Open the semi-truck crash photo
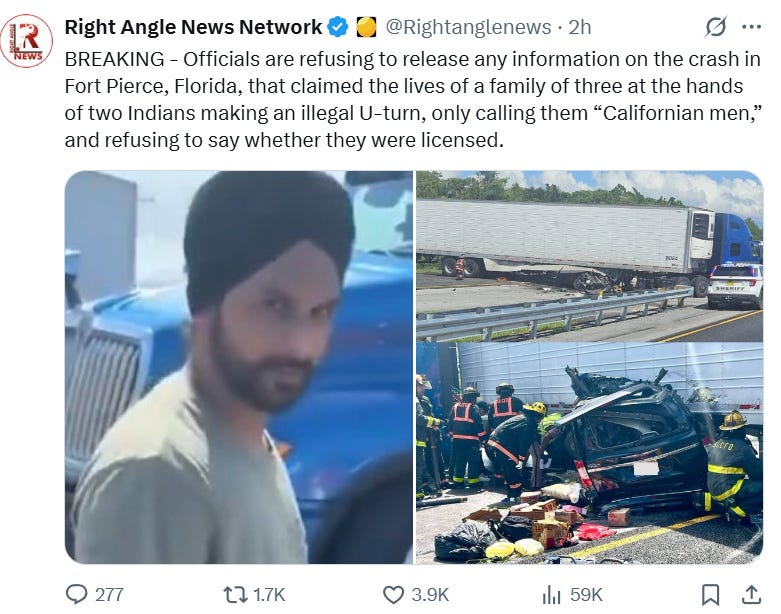This screenshot has width=781, height=614. pos(589,256)
